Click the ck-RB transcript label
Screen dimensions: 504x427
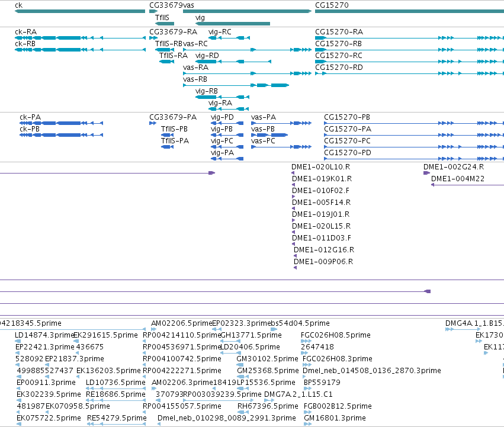click(x=25, y=44)
